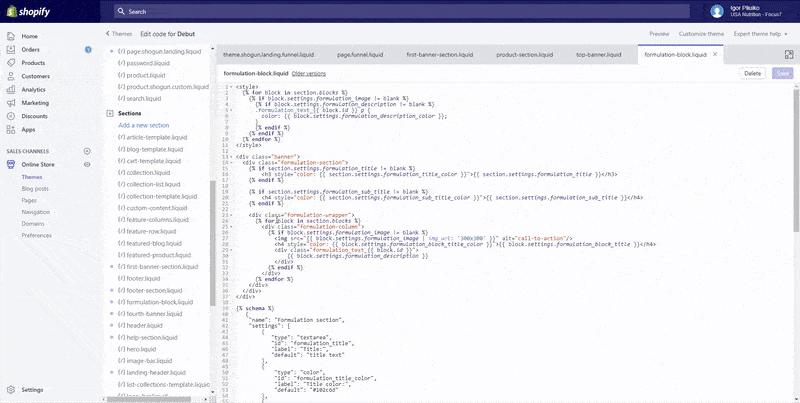Toggle fullscreen code editor icon
The width and height of the screenshot is (800, 403).
coord(789,55)
